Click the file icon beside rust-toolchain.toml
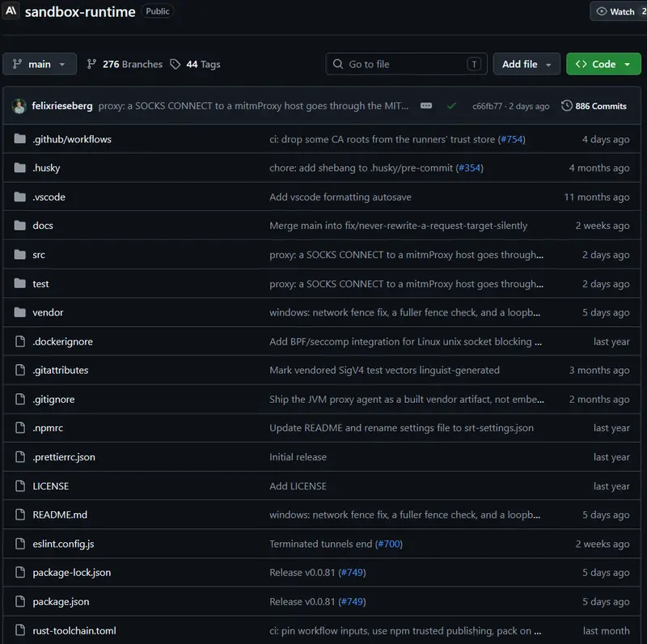The image size is (647, 644). point(19,630)
